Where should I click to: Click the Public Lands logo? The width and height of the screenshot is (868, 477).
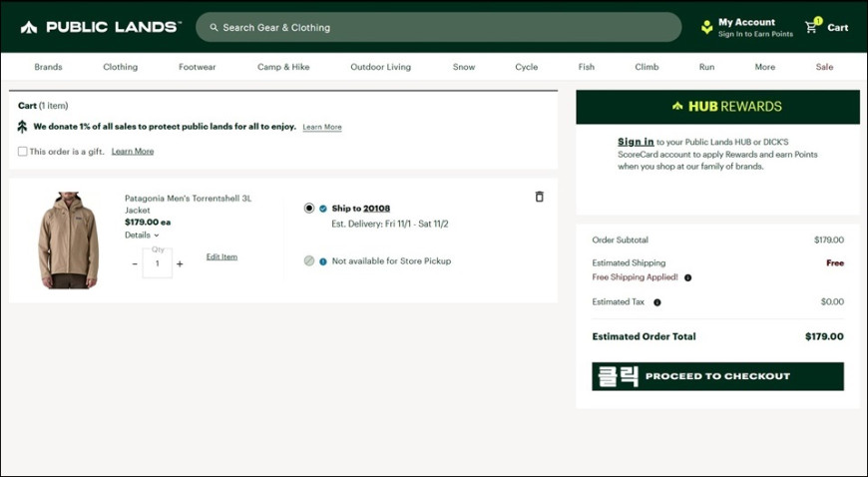coord(100,27)
